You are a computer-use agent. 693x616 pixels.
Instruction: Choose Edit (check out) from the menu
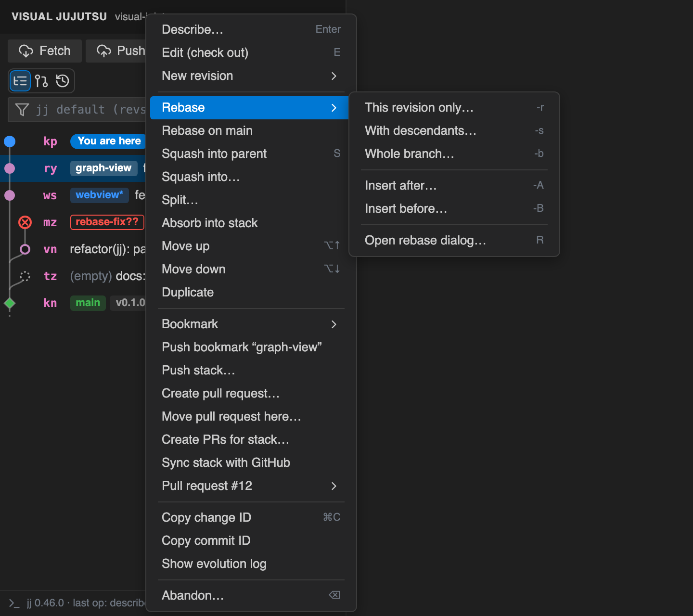250,53
